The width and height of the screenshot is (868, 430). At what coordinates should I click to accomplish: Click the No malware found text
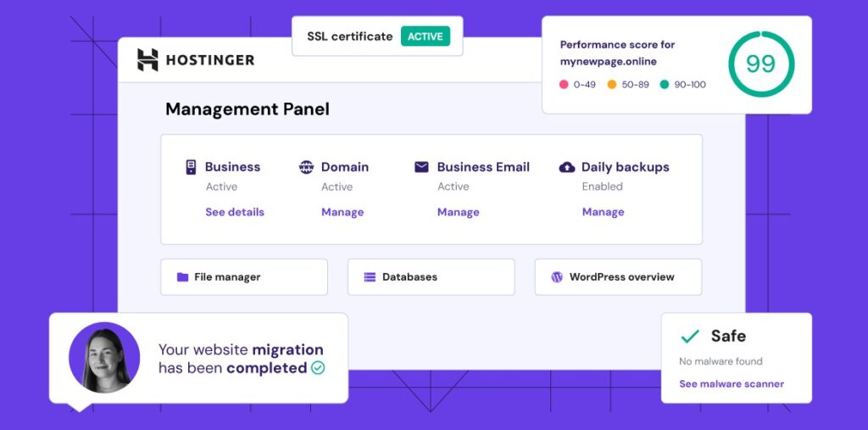pos(721,361)
